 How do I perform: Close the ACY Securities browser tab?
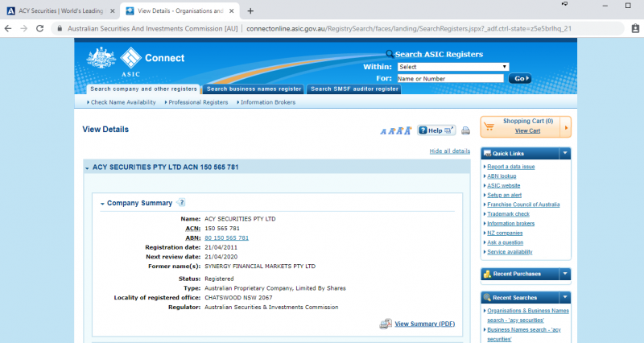(x=113, y=11)
